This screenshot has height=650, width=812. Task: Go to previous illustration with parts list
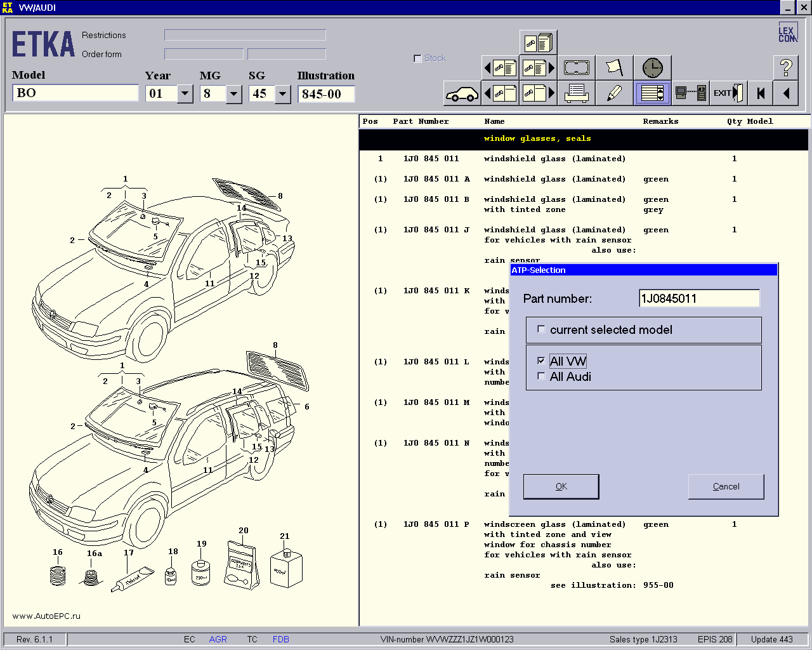[501, 67]
